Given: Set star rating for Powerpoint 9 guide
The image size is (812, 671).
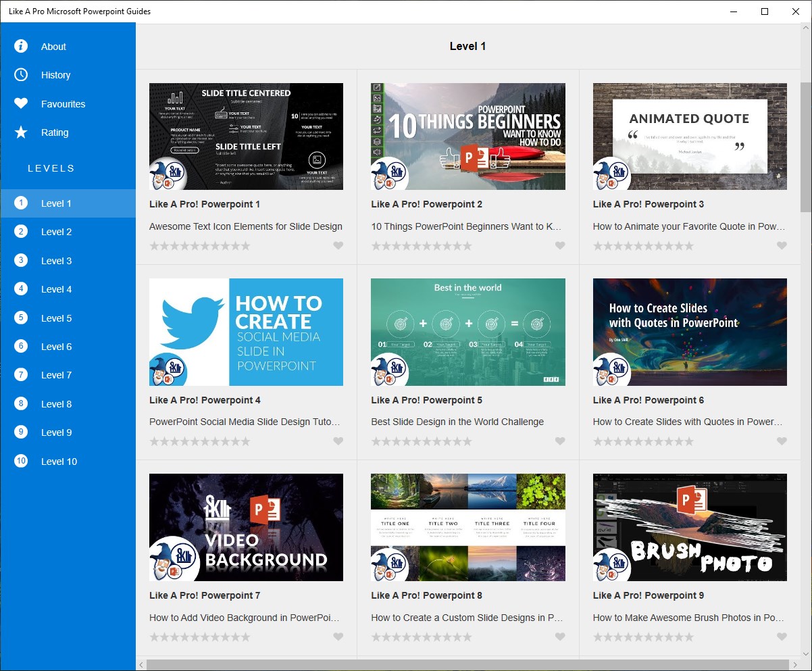Looking at the screenshot, I should coord(643,637).
